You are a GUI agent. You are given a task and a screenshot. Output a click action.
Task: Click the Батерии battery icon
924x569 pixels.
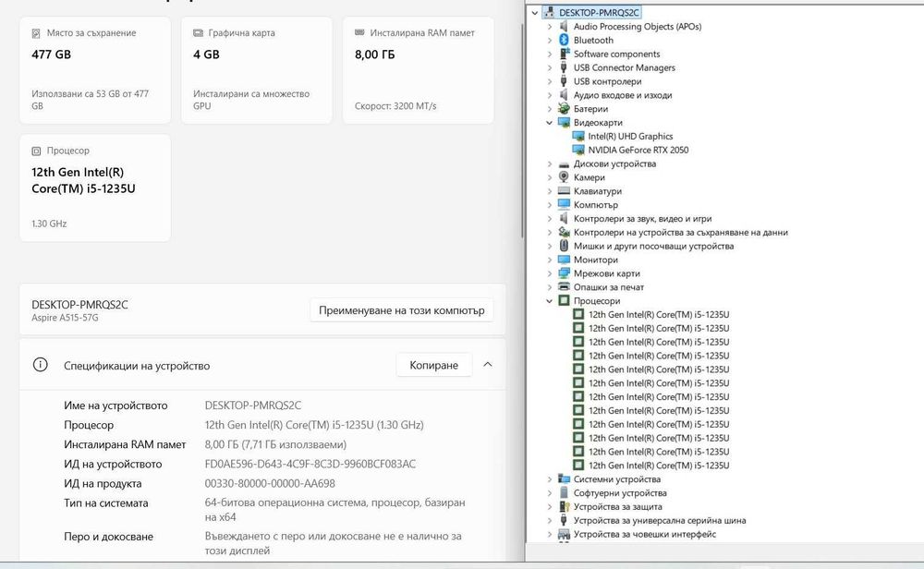pos(564,109)
